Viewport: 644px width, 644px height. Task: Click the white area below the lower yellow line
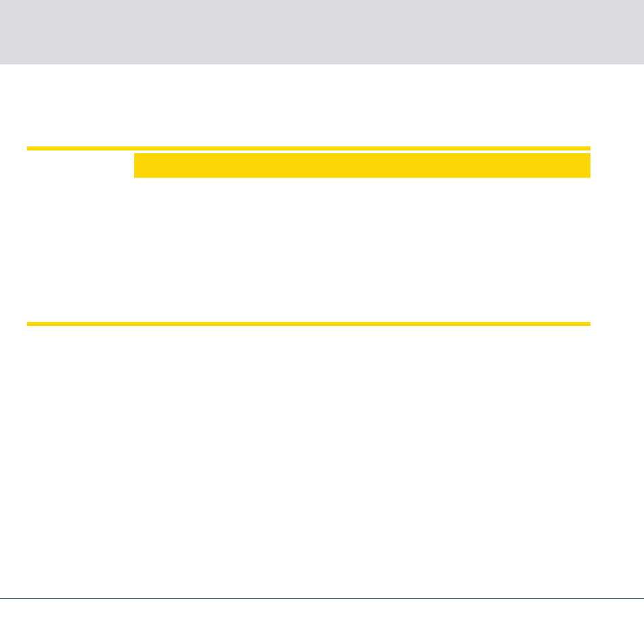(x=322, y=461)
